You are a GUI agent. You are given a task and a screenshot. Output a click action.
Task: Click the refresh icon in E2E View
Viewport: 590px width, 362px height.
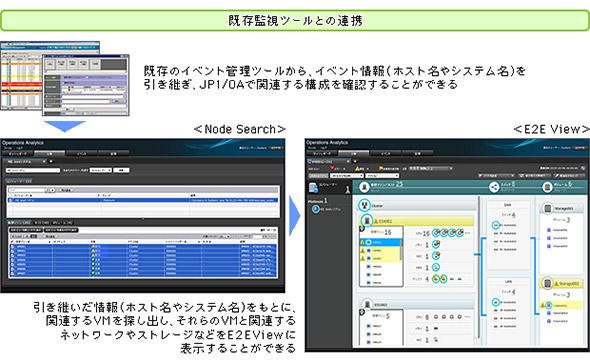pos(582,168)
